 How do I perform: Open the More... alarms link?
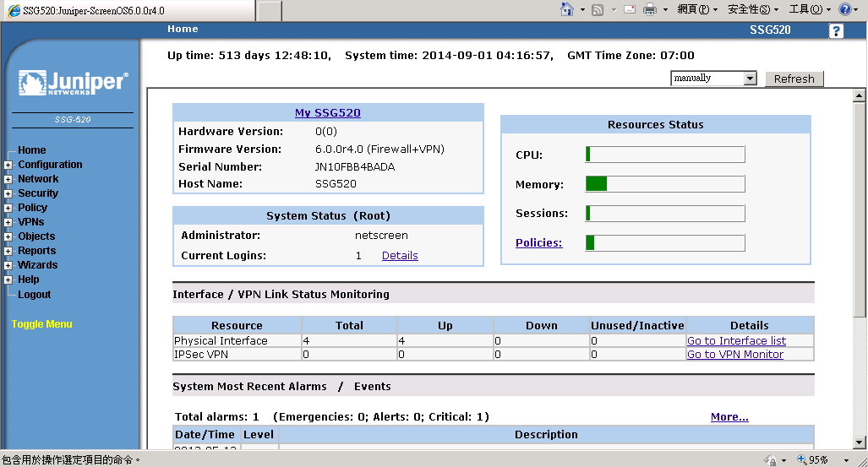click(x=729, y=417)
